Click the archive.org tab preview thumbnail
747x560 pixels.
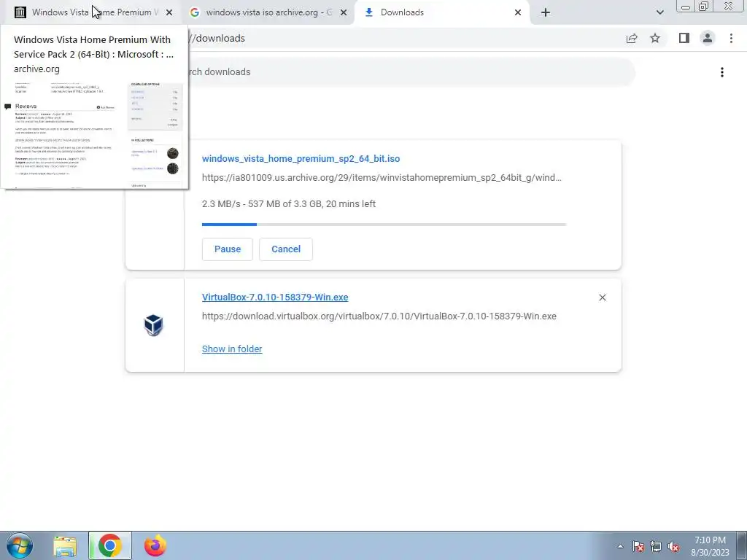[94, 134]
